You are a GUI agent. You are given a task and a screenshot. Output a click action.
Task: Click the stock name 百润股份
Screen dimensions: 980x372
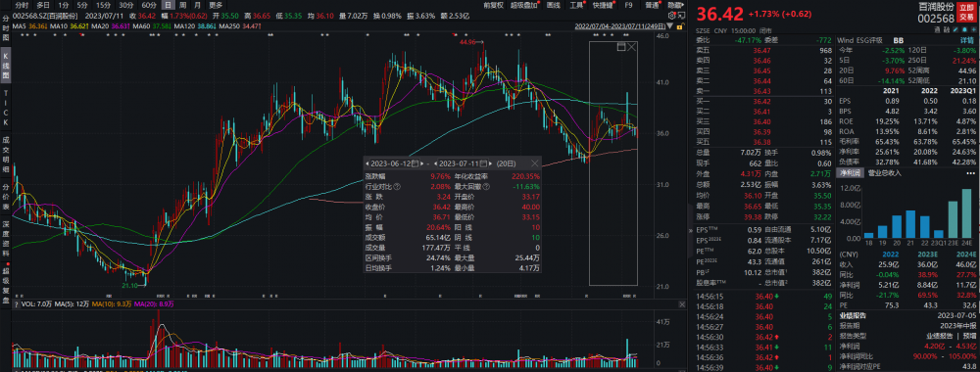[936, 7]
